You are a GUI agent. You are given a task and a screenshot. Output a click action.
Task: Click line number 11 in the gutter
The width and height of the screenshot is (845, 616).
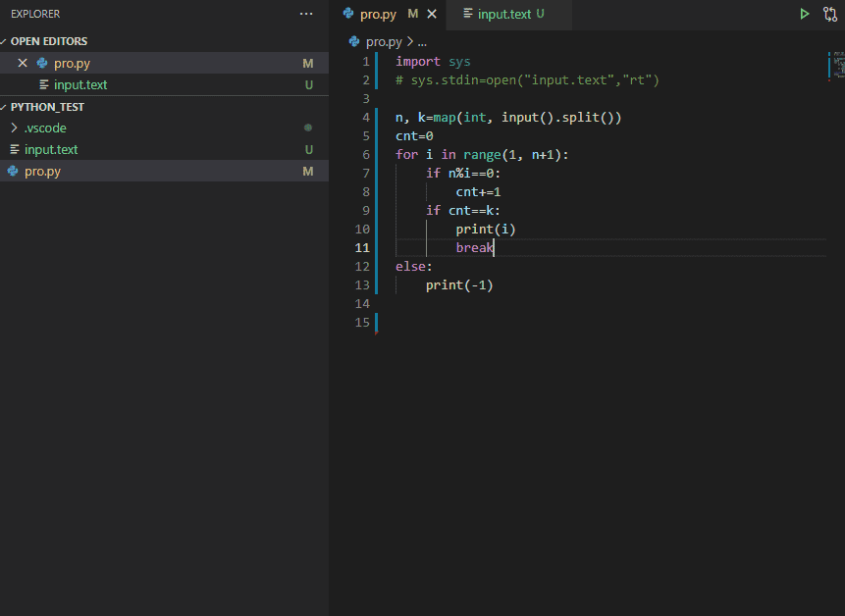(x=362, y=248)
